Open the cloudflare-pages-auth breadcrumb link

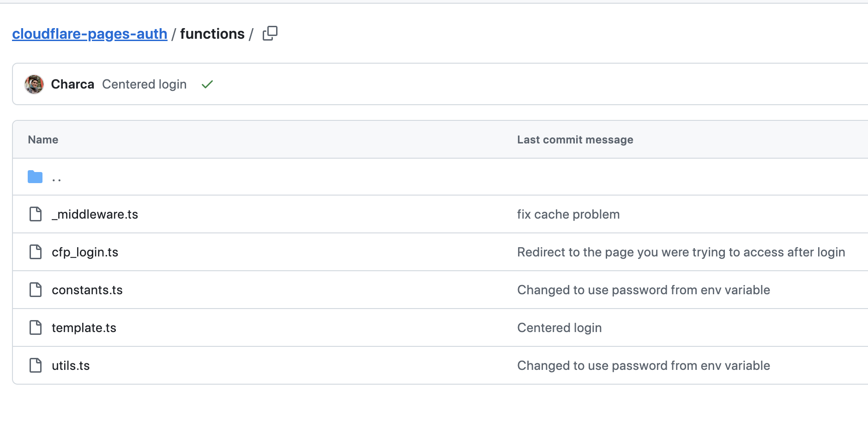tap(90, 34)
